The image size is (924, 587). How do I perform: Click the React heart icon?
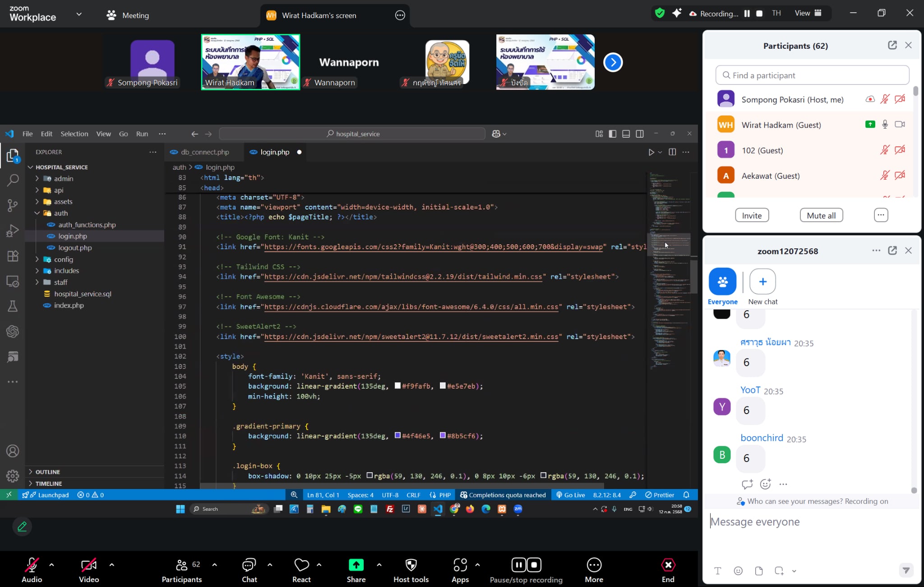pyautogui.click(x=301, y=565)
